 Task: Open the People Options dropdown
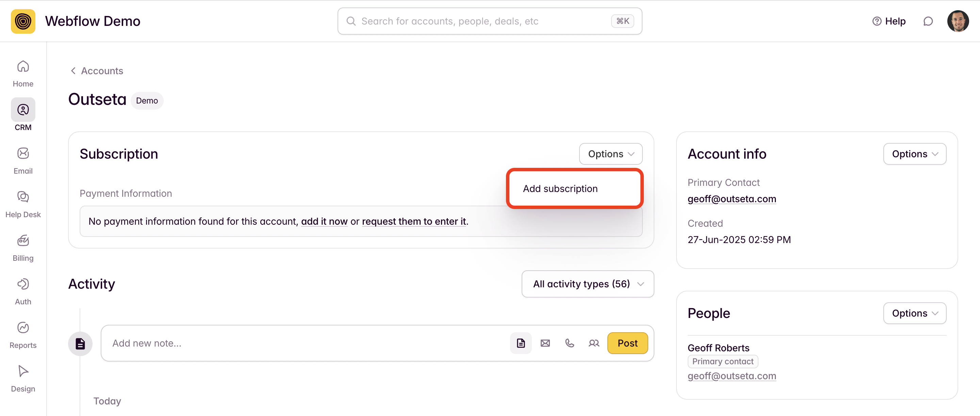[x=914, y=313]
